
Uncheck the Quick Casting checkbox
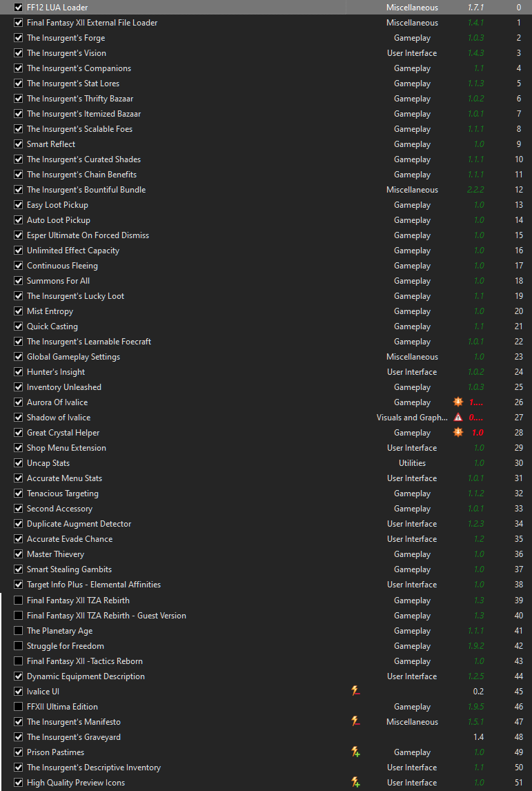[x=18, y=326]
